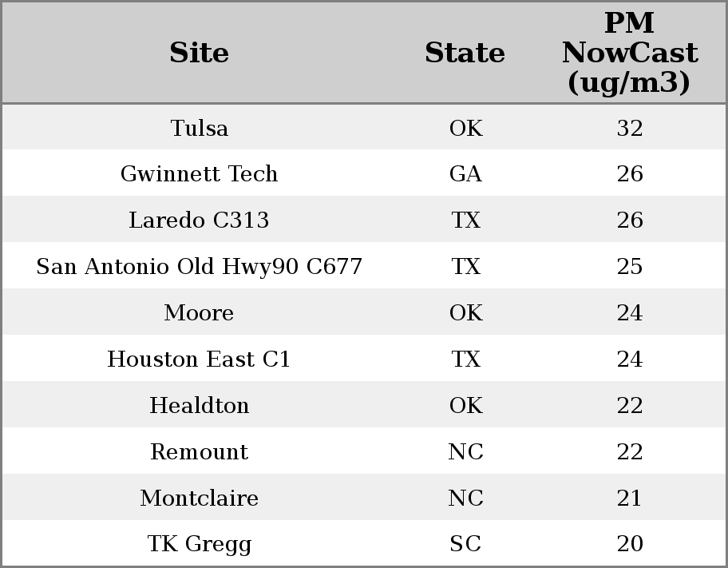Select the Tulsa site cell
This screenshot has height=568, width=728.
(200, 128)
